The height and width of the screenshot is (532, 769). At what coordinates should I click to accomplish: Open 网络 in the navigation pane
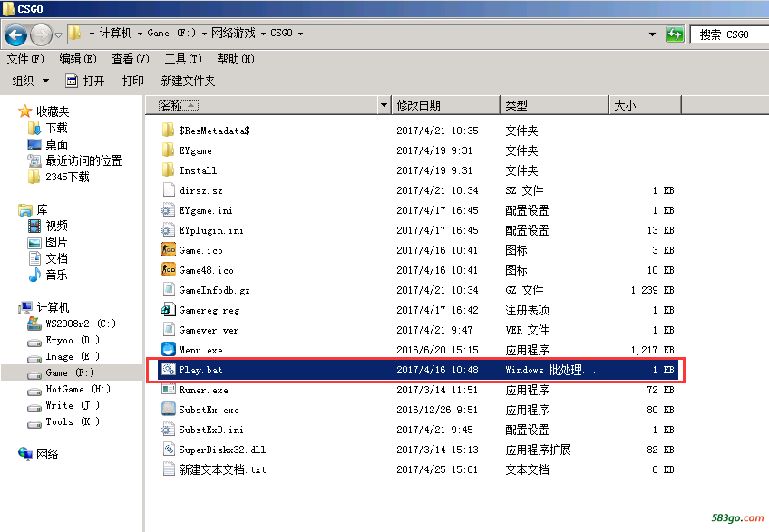pos(47,454)
